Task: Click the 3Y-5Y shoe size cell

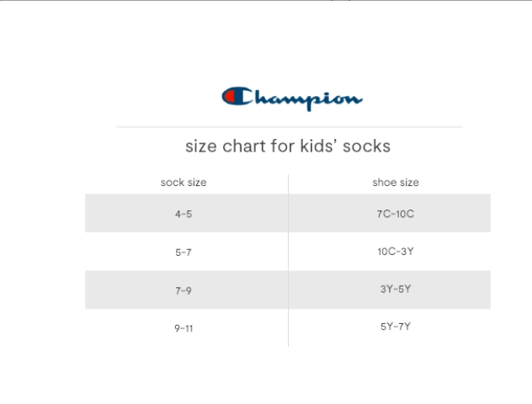Action: (396, 290)
